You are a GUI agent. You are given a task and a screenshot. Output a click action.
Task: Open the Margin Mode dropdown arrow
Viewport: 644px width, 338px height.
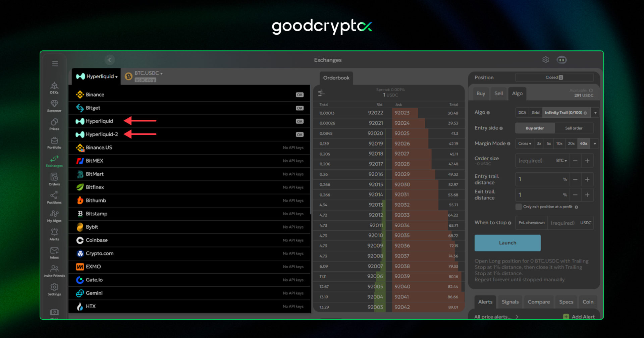coord(595,144)
